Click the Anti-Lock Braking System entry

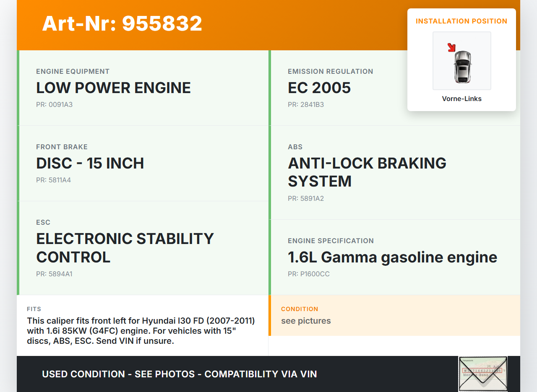(x=367, y=172)
